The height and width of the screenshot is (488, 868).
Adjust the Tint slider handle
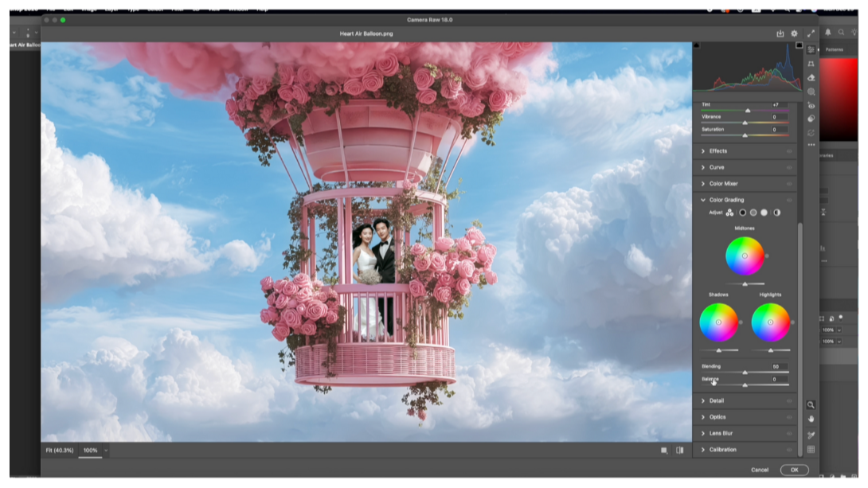coord(748,111)
